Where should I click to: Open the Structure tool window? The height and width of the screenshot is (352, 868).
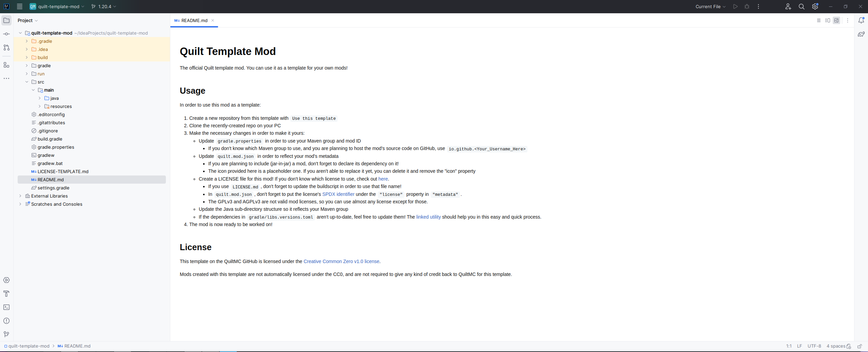[7, 65]
